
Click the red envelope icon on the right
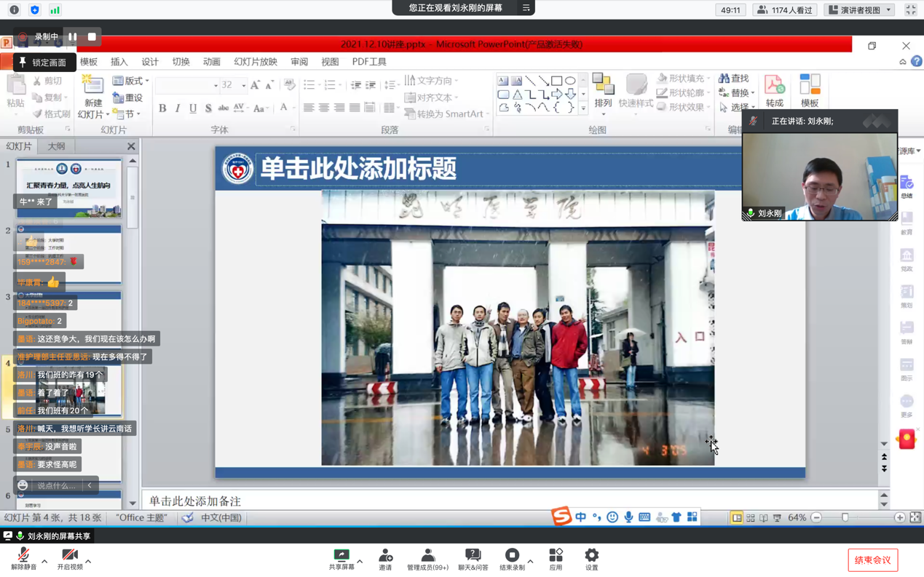[x=907, y=439]
